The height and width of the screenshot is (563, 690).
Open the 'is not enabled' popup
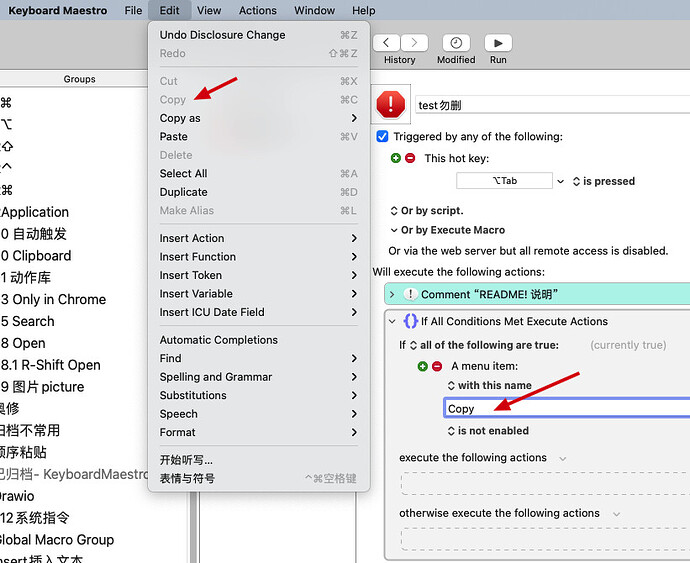(x=488, y=431)
